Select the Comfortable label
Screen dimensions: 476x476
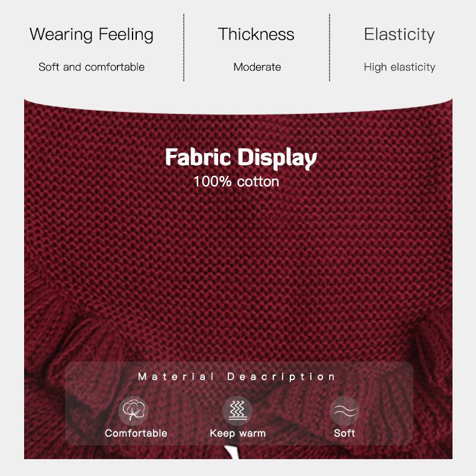click(x=136, y=433)
